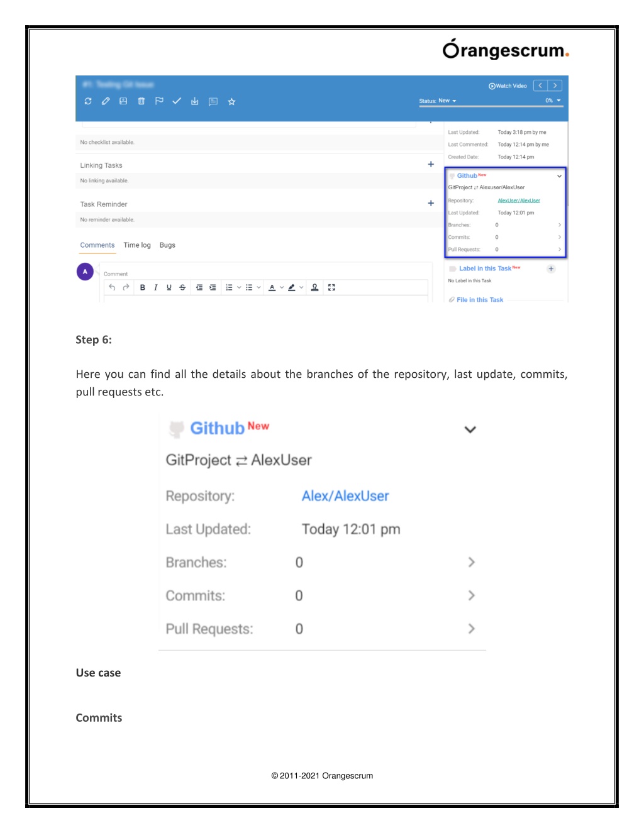Switch to the Bugs tab

[167, 245]
